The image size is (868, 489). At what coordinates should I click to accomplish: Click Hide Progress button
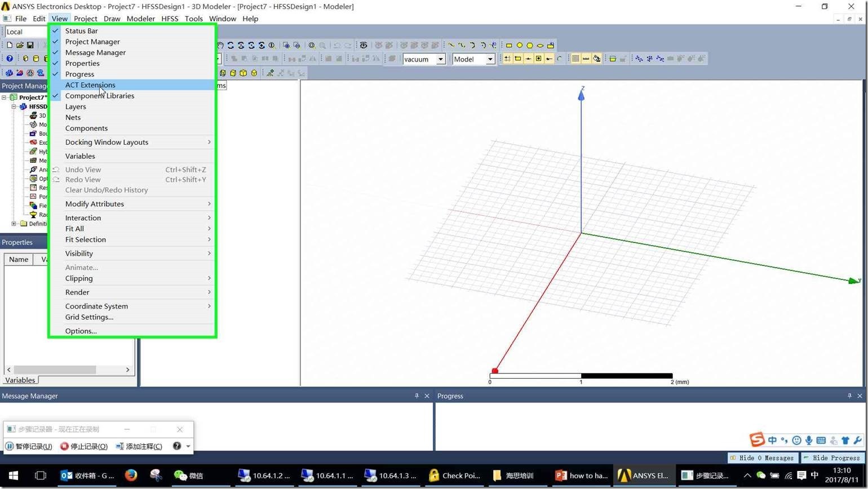832,458
